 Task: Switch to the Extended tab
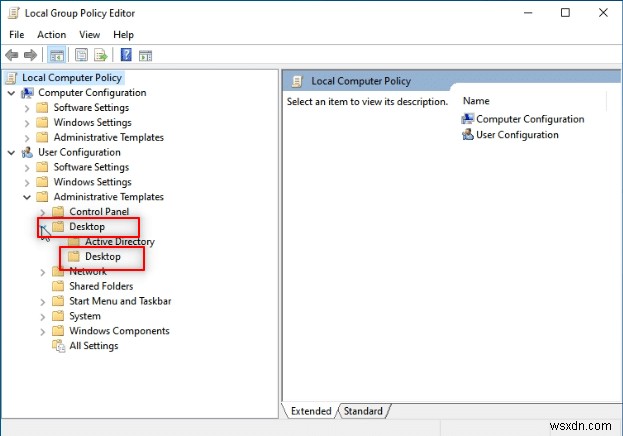(311, 411)
